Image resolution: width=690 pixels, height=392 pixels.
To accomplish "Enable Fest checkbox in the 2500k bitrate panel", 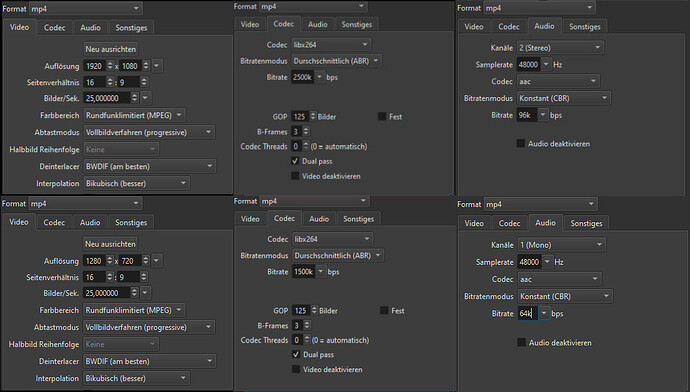I will pyautogui.click(x=382, y=117).
